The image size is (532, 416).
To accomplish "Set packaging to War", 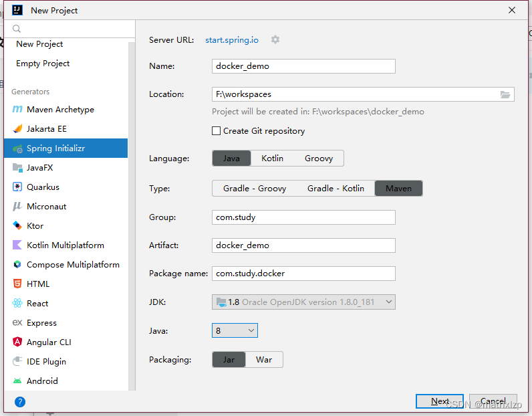I will [264, 360].
